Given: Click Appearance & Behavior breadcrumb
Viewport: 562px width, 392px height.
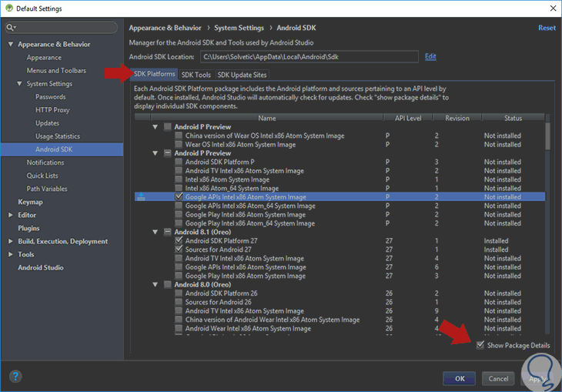Looking at the screenshot, I should click(165, 28).
